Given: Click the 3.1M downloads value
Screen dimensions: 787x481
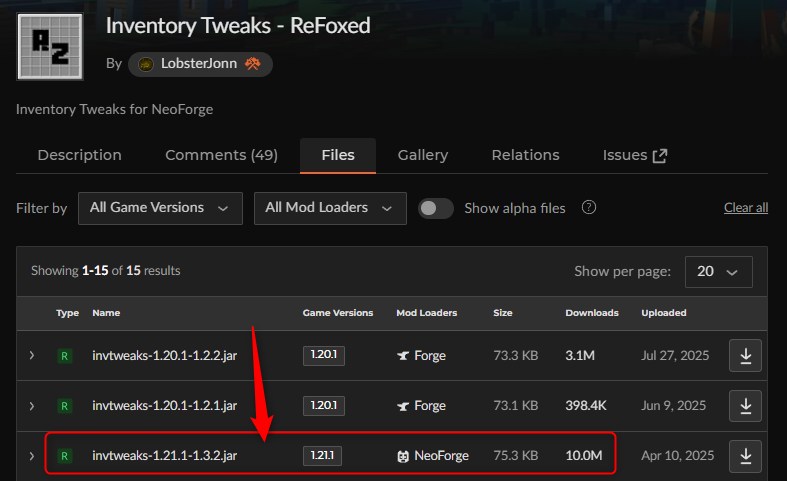Looking at the screenshot, I should pyautogui.click(x=580, y=355).
